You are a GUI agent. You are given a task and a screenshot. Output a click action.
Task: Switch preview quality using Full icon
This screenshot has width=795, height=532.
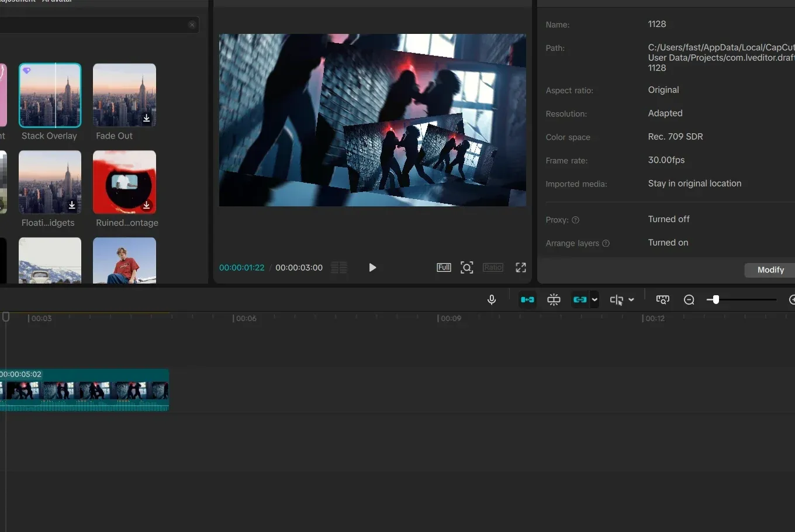(x=444, y=268)
